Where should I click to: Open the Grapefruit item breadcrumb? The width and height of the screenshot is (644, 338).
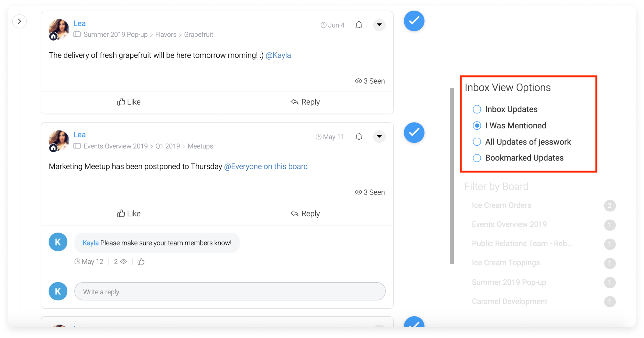coord(198,34)
